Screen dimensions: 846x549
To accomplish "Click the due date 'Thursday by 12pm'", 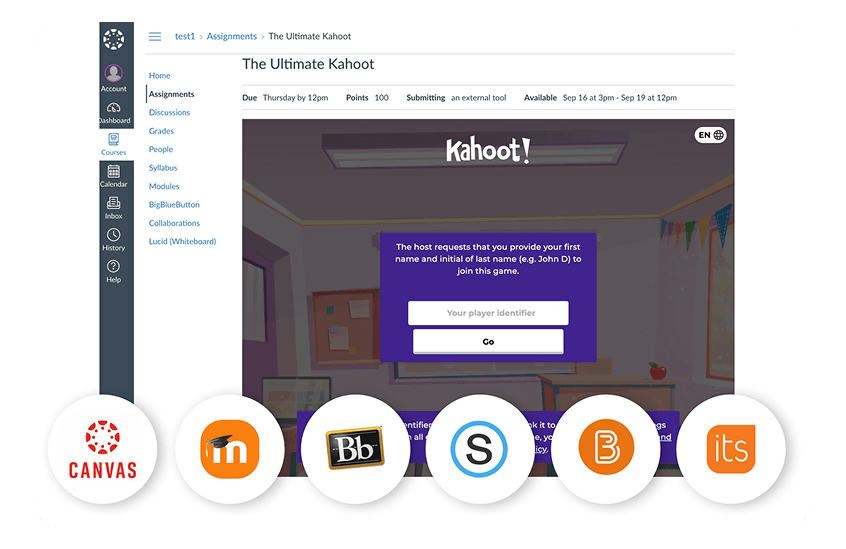I will point(295,98).
